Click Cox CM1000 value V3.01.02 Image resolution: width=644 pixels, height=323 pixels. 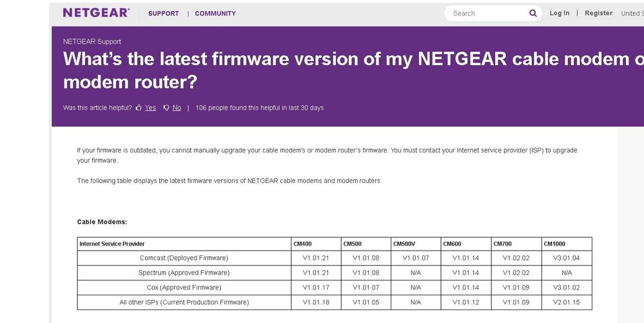pyautogui.click(x=567, y=288)
